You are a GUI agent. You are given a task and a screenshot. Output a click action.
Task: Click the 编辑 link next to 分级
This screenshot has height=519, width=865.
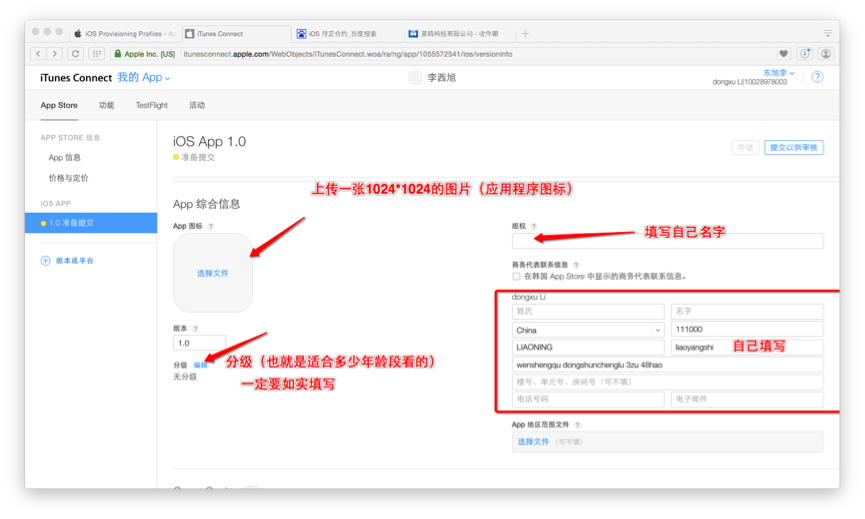(200, 365)
